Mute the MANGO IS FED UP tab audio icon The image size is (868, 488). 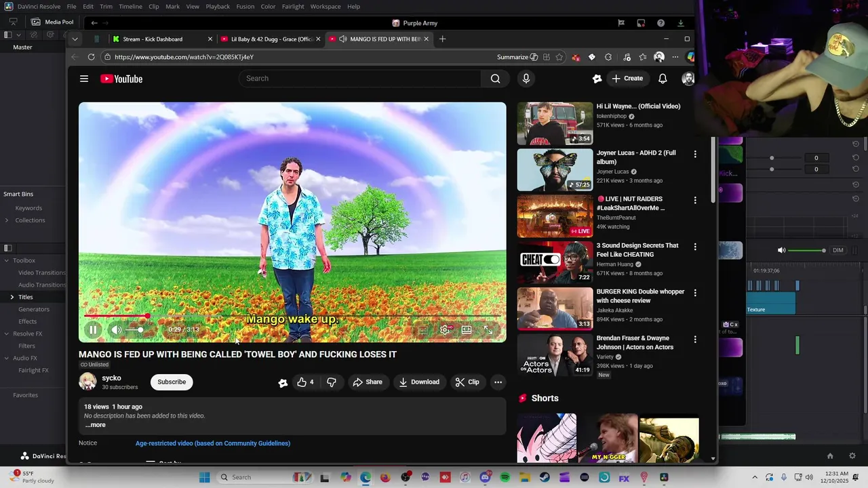[342, 39]
